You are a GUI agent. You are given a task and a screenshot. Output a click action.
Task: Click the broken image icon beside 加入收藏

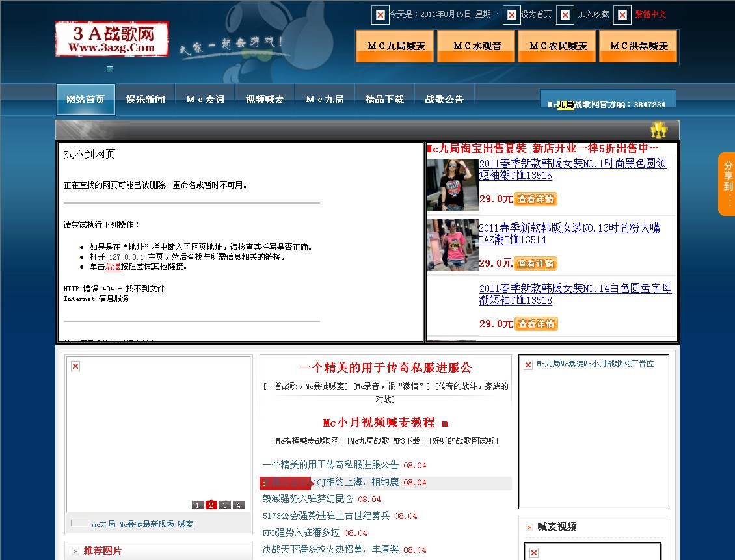(x=565, y=14)
